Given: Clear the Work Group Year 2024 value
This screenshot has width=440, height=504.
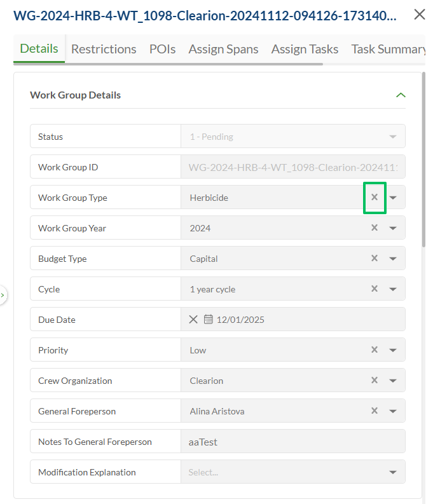Looking at the screenshot, I should click(375, 228).
